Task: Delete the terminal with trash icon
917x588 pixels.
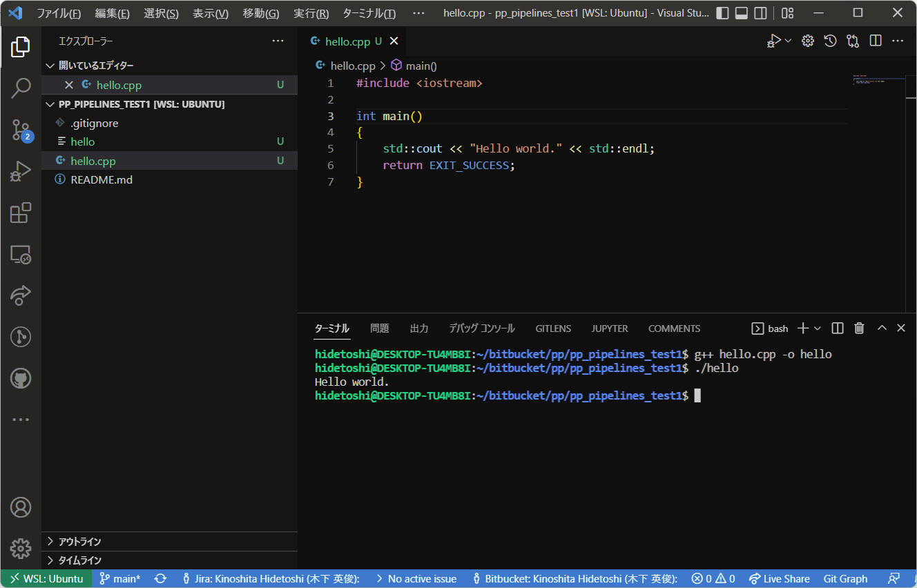Action: [x=859, y=329]
